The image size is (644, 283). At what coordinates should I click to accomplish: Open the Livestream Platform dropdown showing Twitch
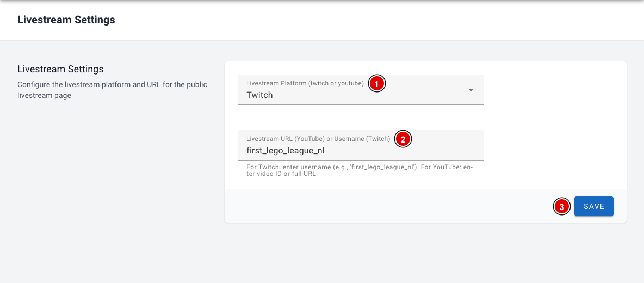(361, 90)
